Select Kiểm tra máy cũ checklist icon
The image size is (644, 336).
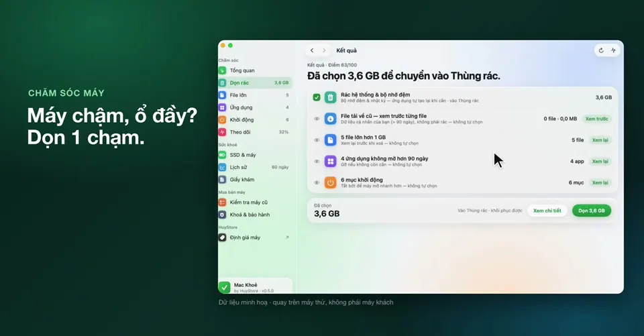(222, 202)
